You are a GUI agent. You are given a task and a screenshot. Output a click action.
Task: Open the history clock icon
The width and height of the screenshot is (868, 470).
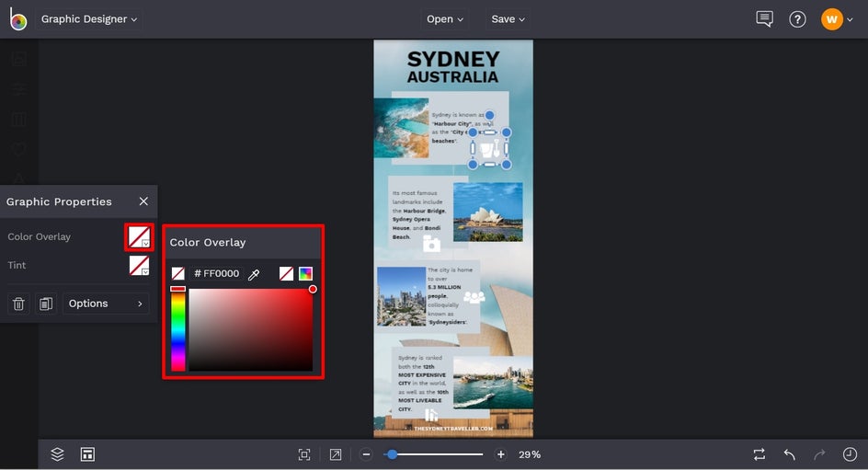[850, 454]
